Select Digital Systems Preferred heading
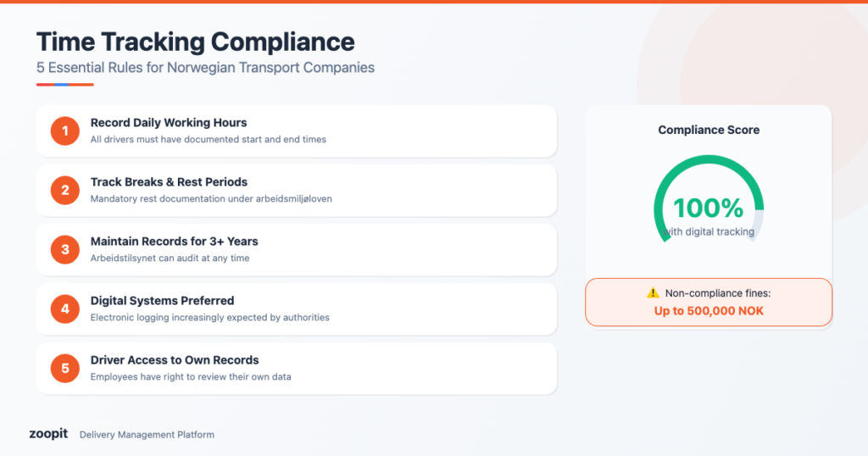This screenshot has width=868, height=456. 162,301
